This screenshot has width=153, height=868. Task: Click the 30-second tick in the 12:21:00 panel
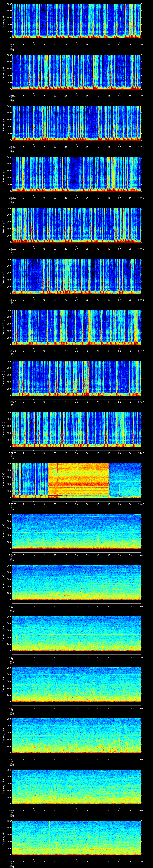pos(77,402)
